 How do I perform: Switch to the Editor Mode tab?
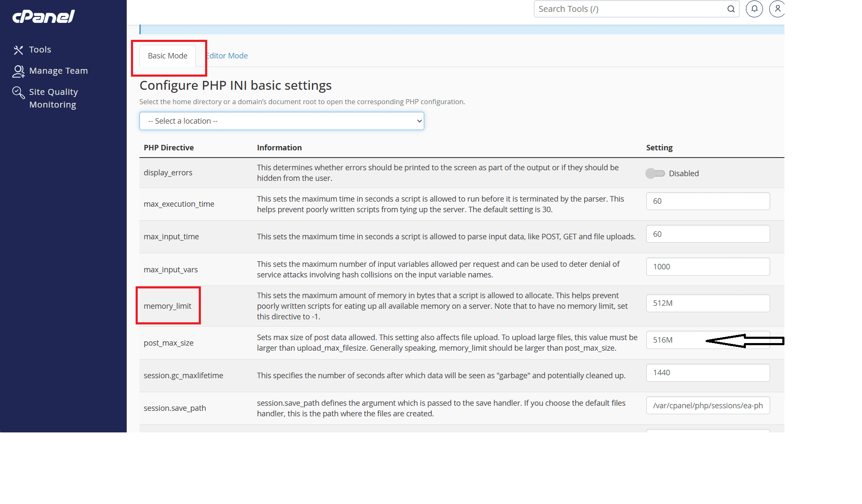(x=227, y=56)
